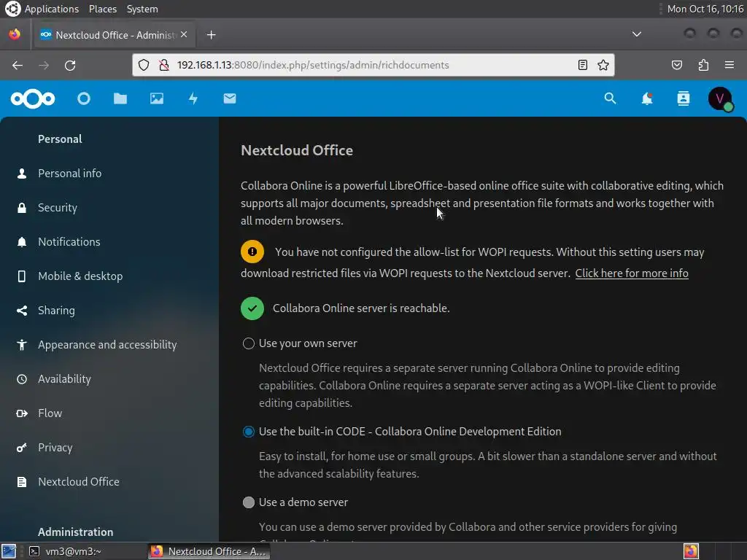Open the user avatar menu
This screenshot has height=560, width=747.
[x=720, y=98]
